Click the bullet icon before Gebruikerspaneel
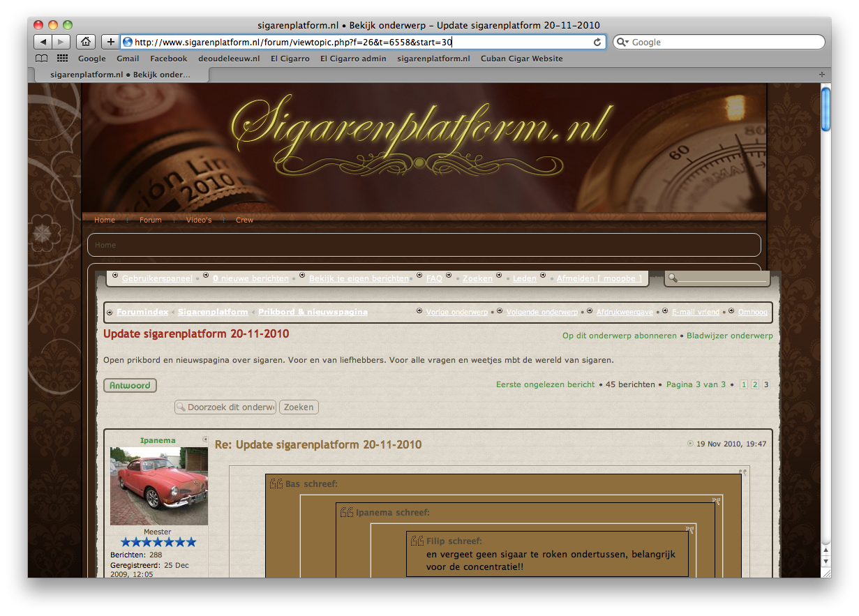The height and width of the screenshot is (616, 859). [x=115, y=276]
